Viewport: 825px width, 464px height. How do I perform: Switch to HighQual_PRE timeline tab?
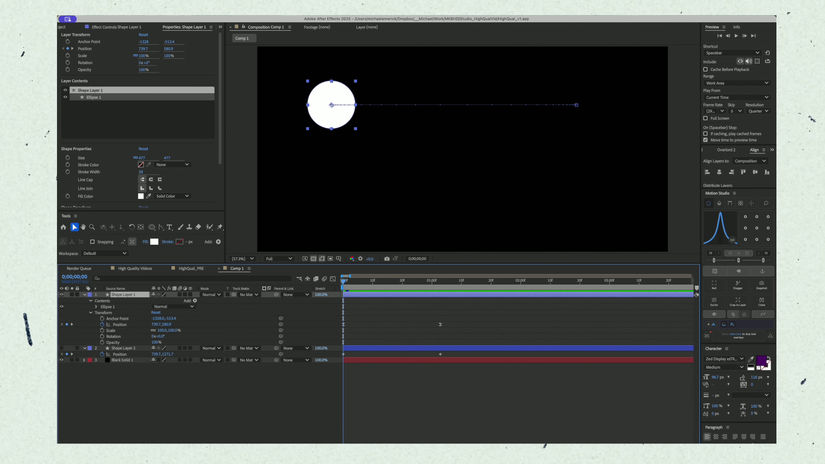click(191, 268)
